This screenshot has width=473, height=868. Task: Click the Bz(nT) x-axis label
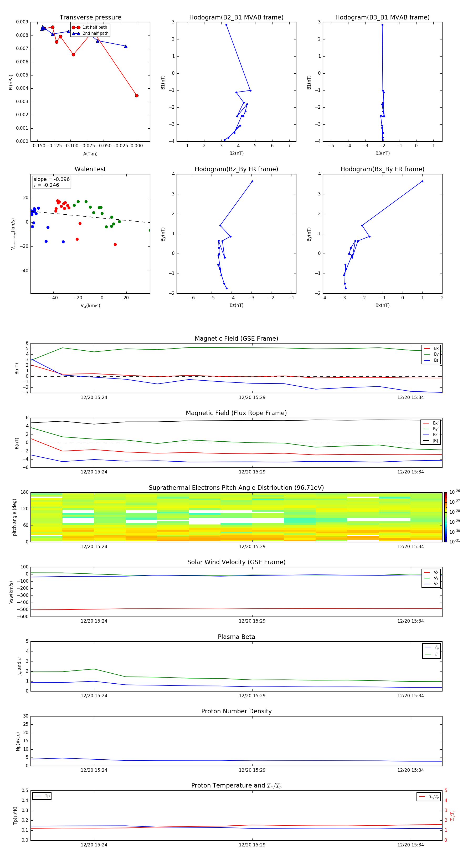[x=236, y=305]
